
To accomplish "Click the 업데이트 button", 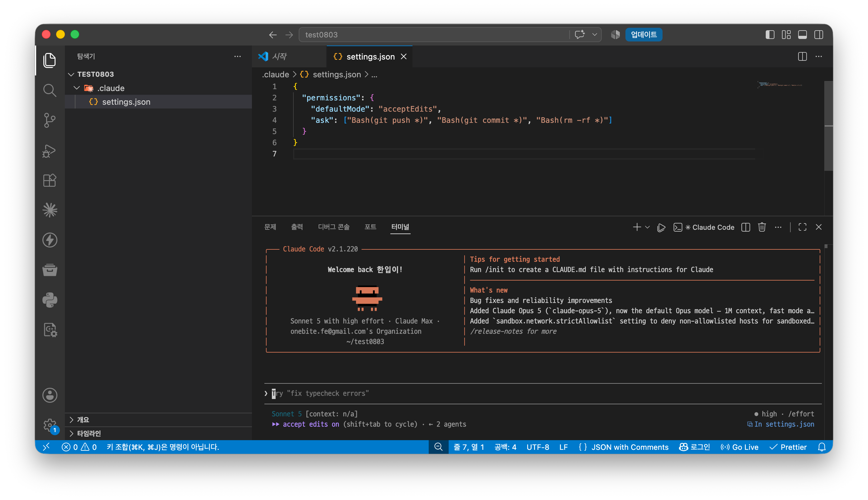I will pyautogui.click(x=643, y=35).
